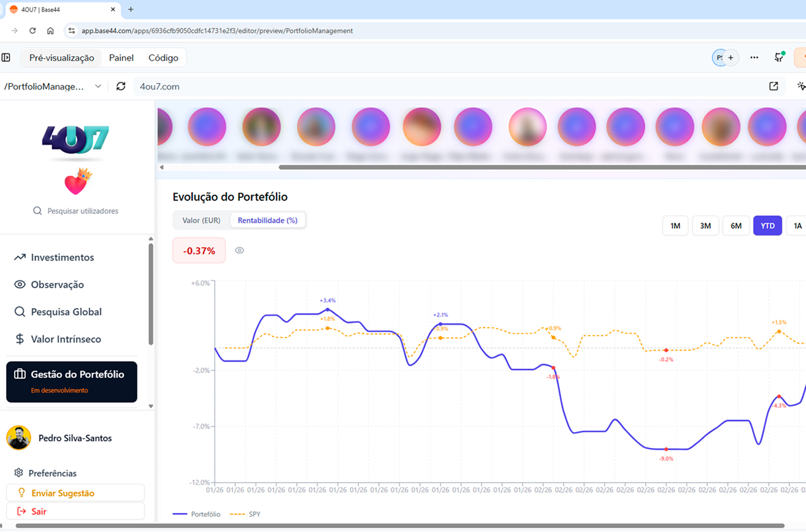
Task: Select Rentabilidade (%) chart mode
Action: pos(267,221)
